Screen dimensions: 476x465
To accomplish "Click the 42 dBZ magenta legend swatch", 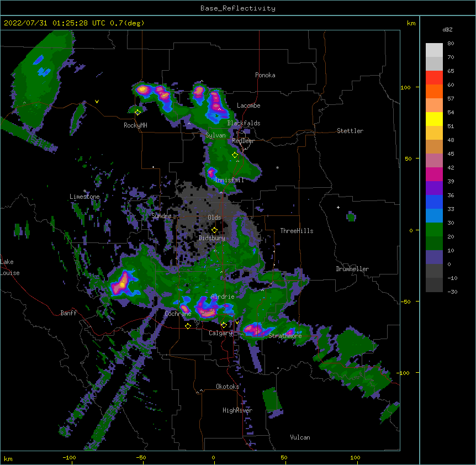I will tap(434, 174).
